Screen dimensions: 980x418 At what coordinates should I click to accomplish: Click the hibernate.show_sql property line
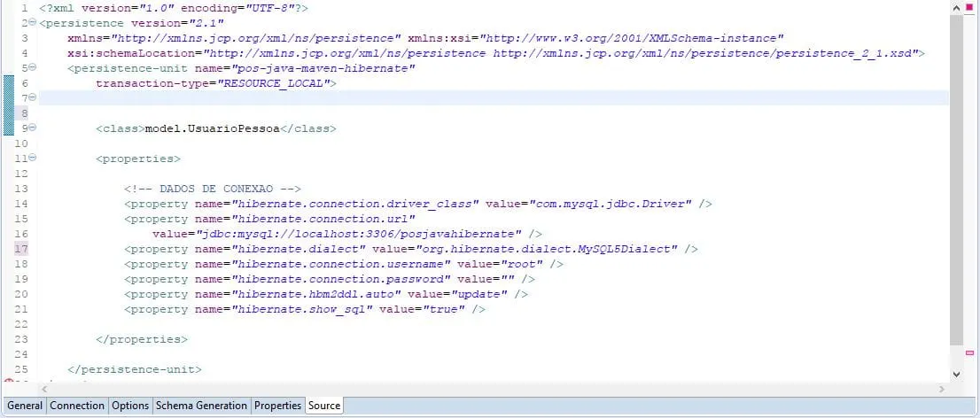point(305,308)
